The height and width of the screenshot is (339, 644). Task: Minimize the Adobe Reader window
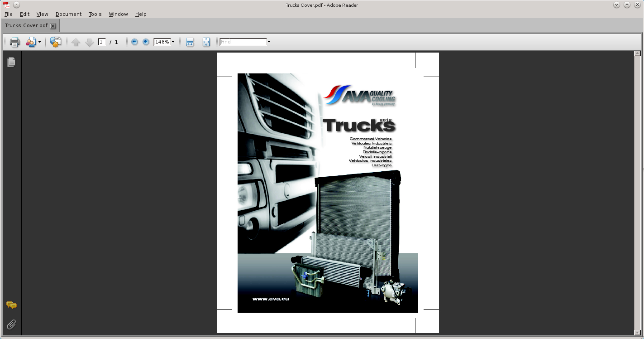616,5
